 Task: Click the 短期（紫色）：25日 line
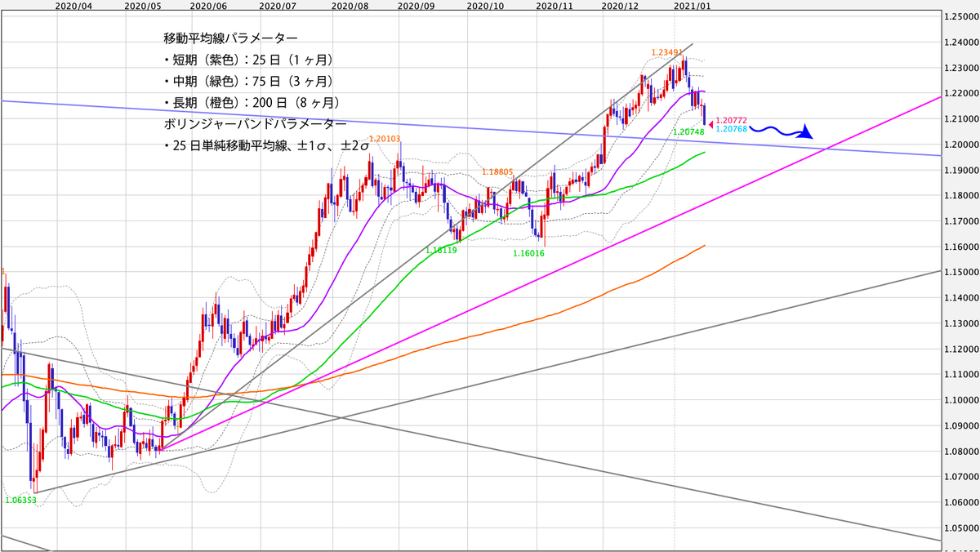tap(248, 60)
